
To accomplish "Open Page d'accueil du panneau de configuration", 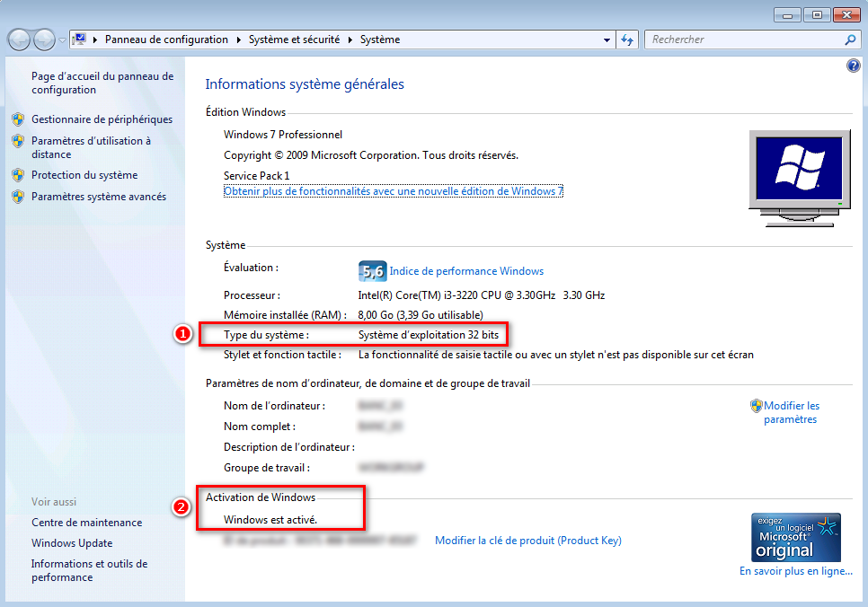I will 102,83.
